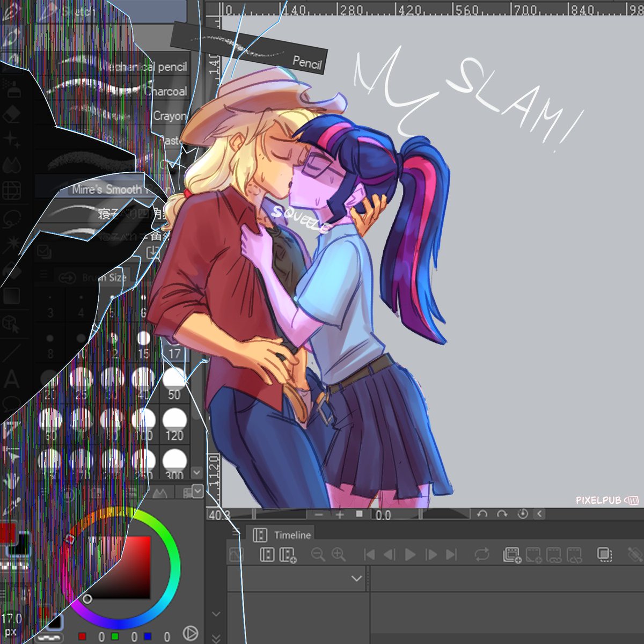The height and width of the screenshot is (644, 644).
Task: Click the red R channel indicator below wheel
Action: 82,636
